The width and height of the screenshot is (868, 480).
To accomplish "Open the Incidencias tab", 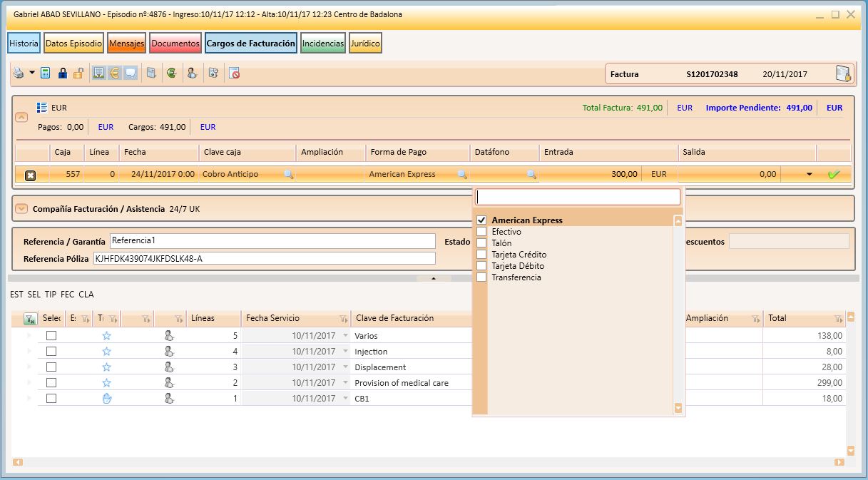I will point(323,44).
